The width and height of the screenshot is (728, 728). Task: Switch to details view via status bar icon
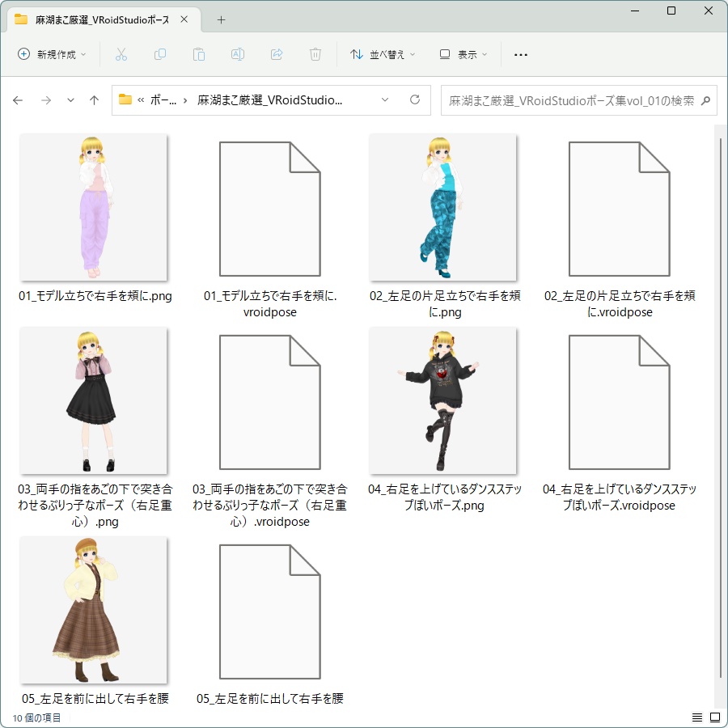[x=696, y=717]
